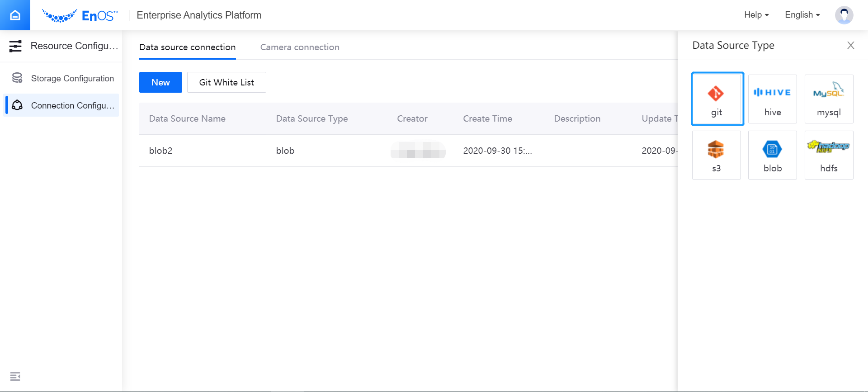
Task: Switch to Camera connection tab
Action: point(299,47)
